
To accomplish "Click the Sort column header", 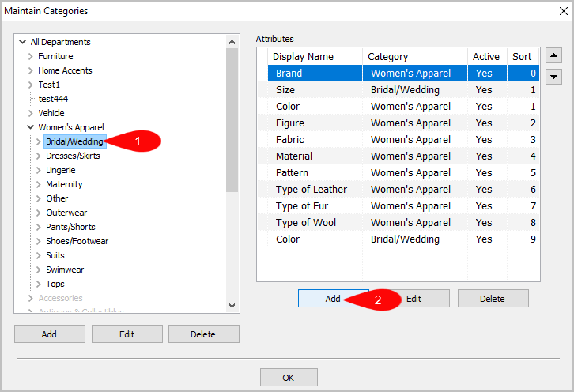I will pos(523,57).
